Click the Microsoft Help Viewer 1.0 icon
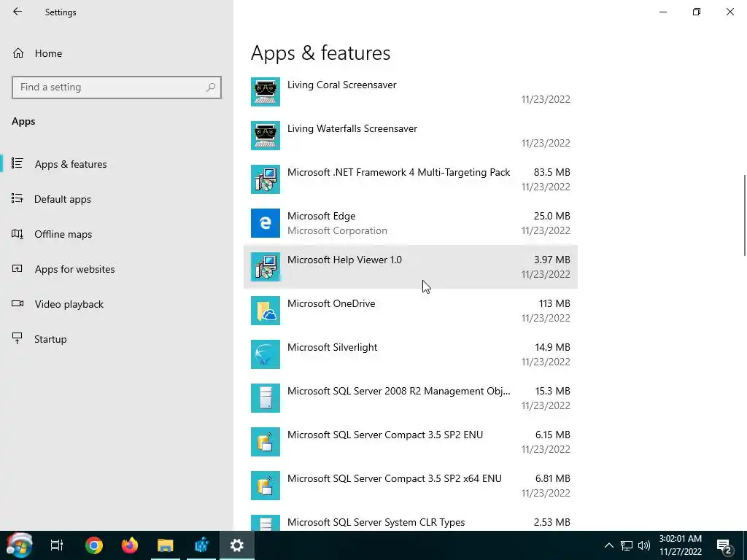 tap(266, 267)
